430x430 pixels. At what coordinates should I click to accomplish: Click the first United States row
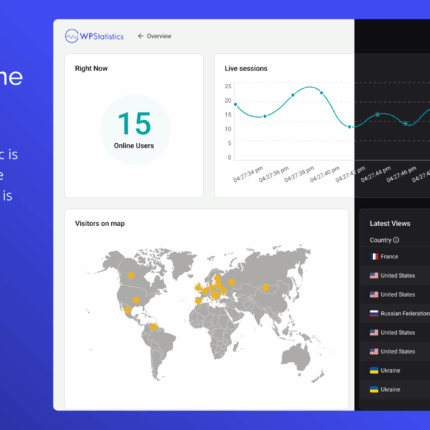[x=395, y=275]
